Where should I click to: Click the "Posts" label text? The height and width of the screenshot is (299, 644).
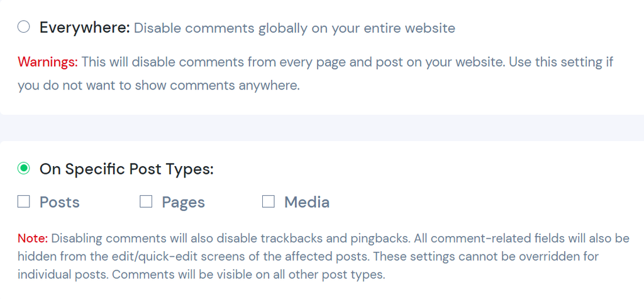click(60, 203)
